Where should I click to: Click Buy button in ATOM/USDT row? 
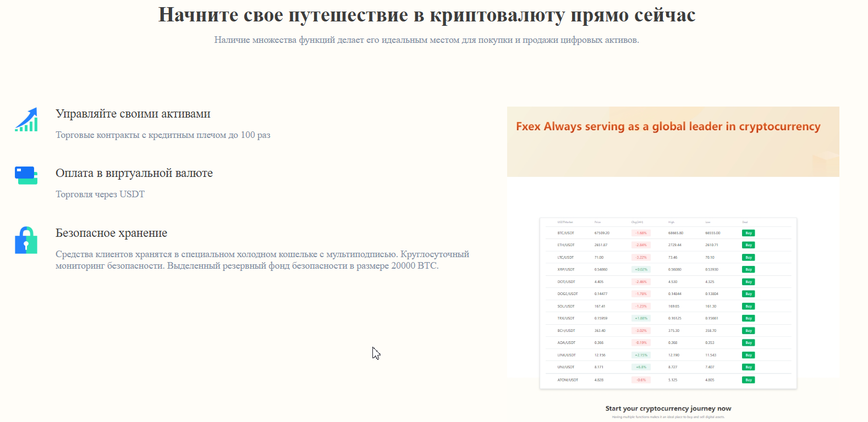[x=748, y=380]
